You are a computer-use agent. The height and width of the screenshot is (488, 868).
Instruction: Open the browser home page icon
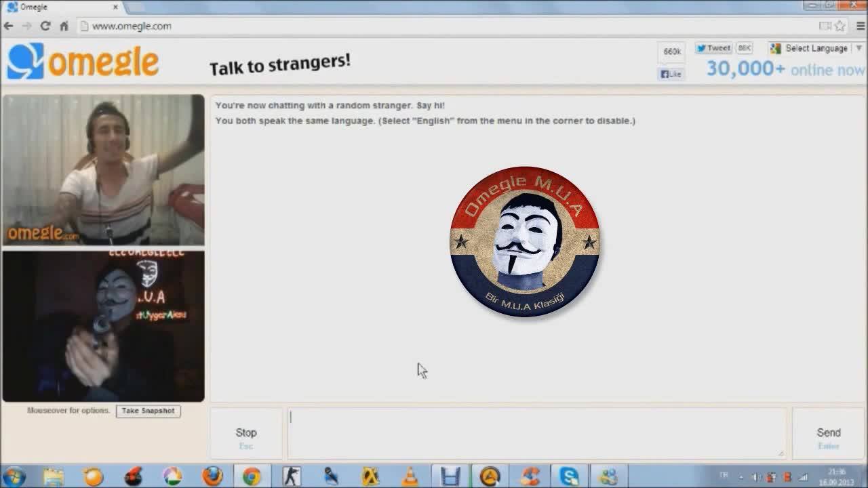64,26
